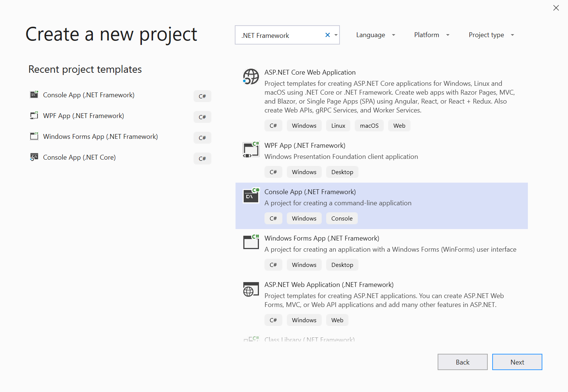Click the Back button
Image resolution: width=568 pixels, height=392 pixels.
(x=462, y=362)
